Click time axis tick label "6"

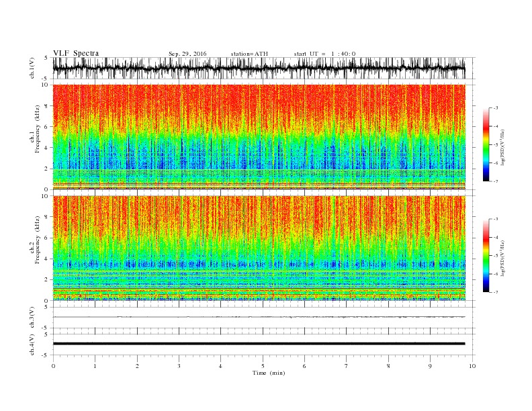coord(304,366)
